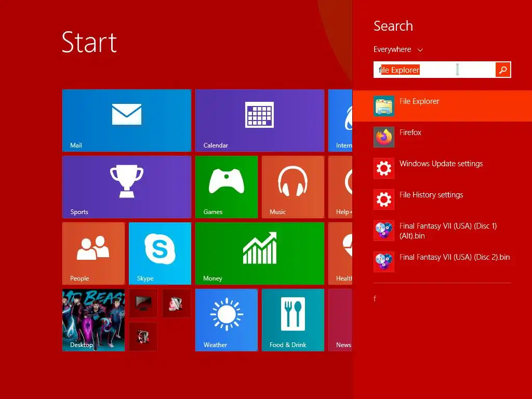Open the Calendar tile
This screenshot has height=399, width=532.
[260, 121]
